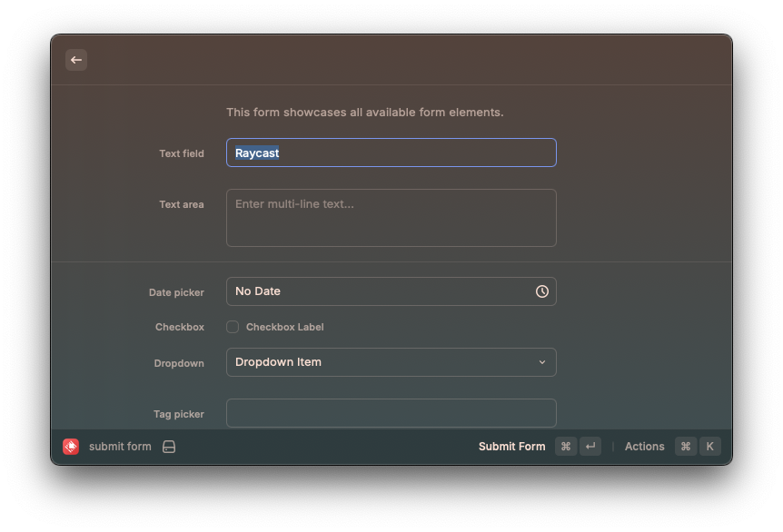
Task: Open the Actions menu
Action: click(x=644, y=447)
